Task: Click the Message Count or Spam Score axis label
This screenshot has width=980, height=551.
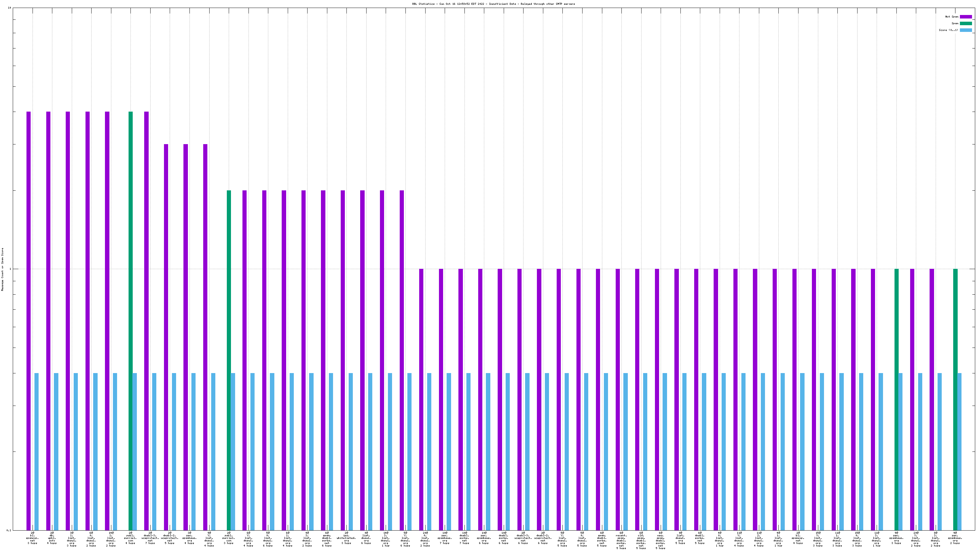Action: click(2, 269)
